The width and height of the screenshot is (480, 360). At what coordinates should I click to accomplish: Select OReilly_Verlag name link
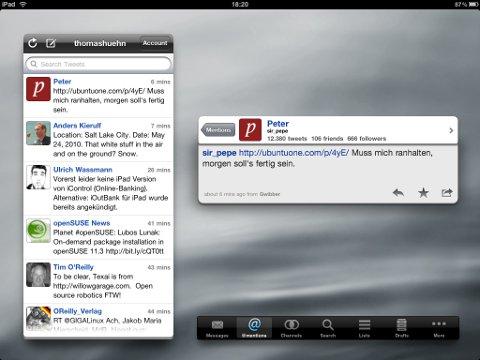[77, 311]
